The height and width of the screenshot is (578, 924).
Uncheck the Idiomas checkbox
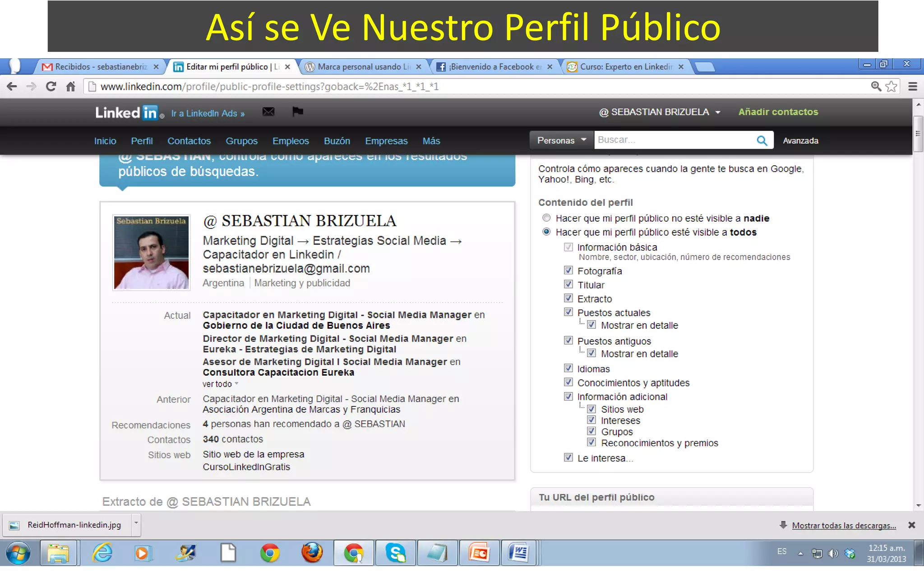pos(568,368)
